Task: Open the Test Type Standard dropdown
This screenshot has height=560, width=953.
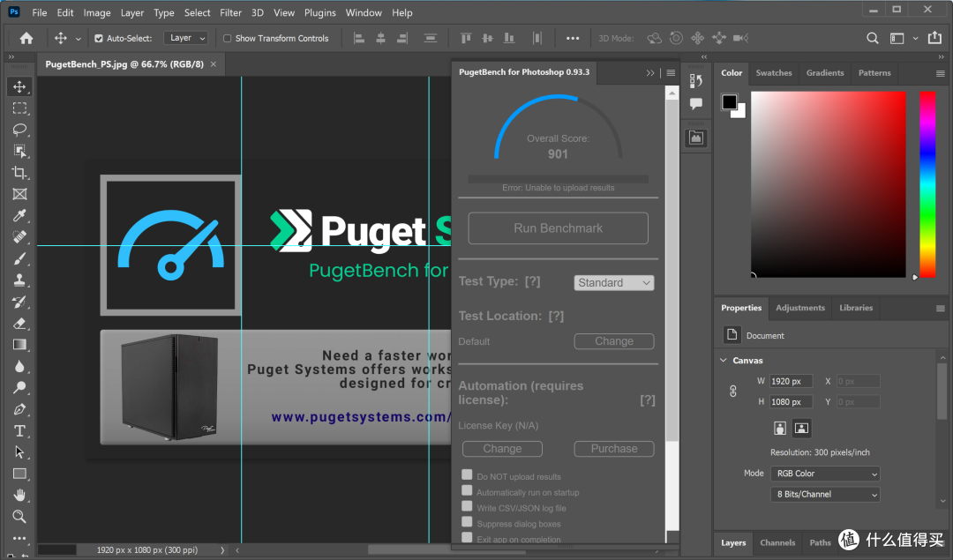Action: (614, 282)
